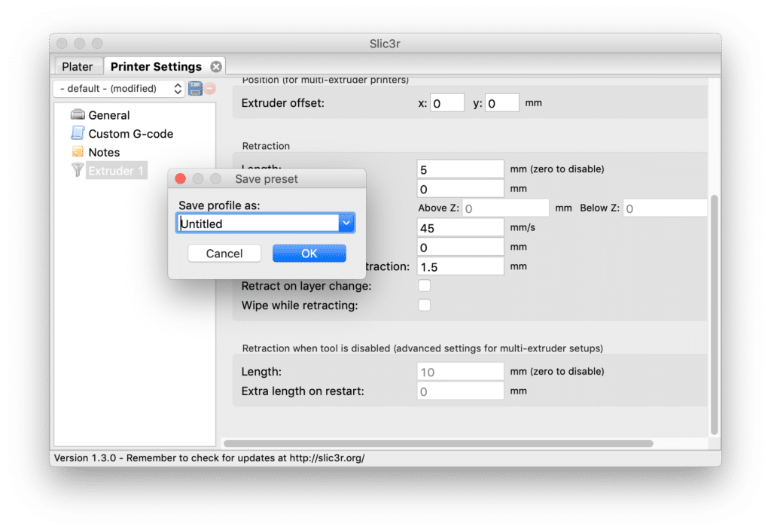
Task: Click the General printer icon in sidebar
Action: click(78, 115)
